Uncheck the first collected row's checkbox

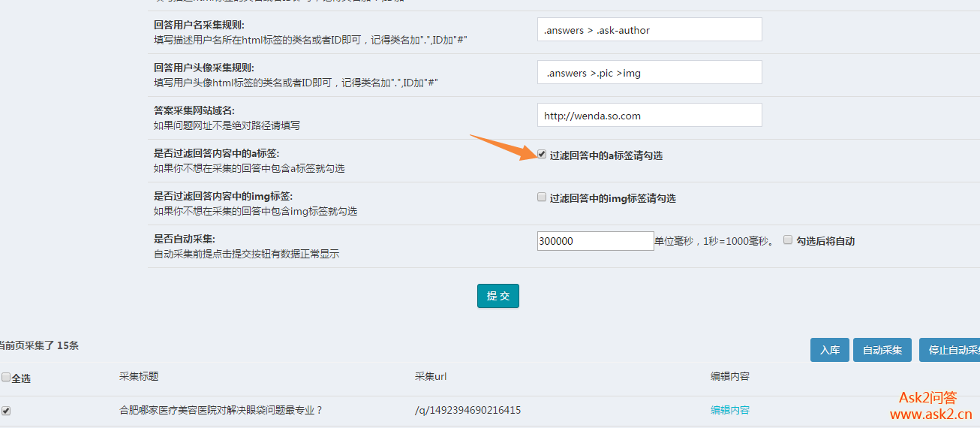point(6,411)
